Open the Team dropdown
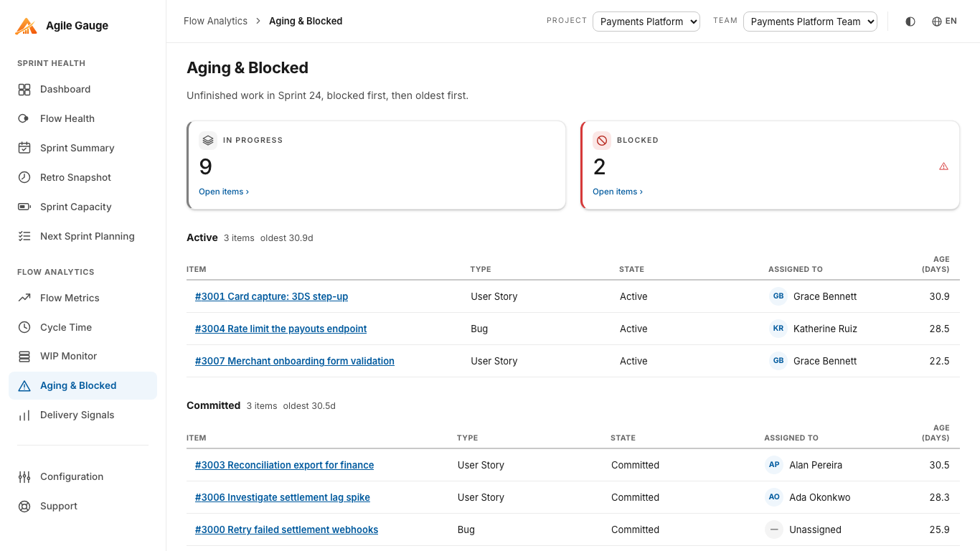 [x=810, y=22]
